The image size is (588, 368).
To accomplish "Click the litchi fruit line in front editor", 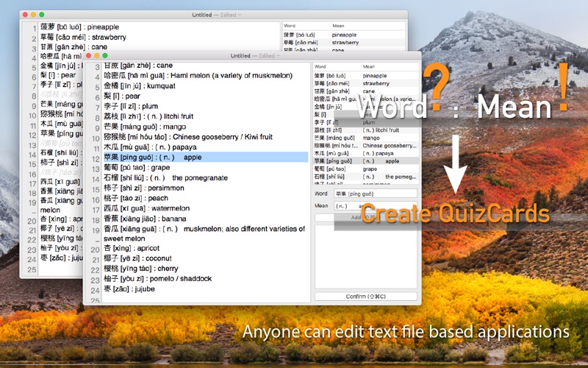I will (x=148, y=116).
